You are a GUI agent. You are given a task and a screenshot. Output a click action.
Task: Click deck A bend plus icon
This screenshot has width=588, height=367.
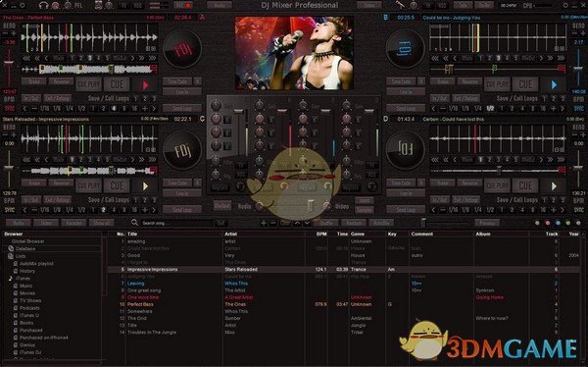pos(14,33)
